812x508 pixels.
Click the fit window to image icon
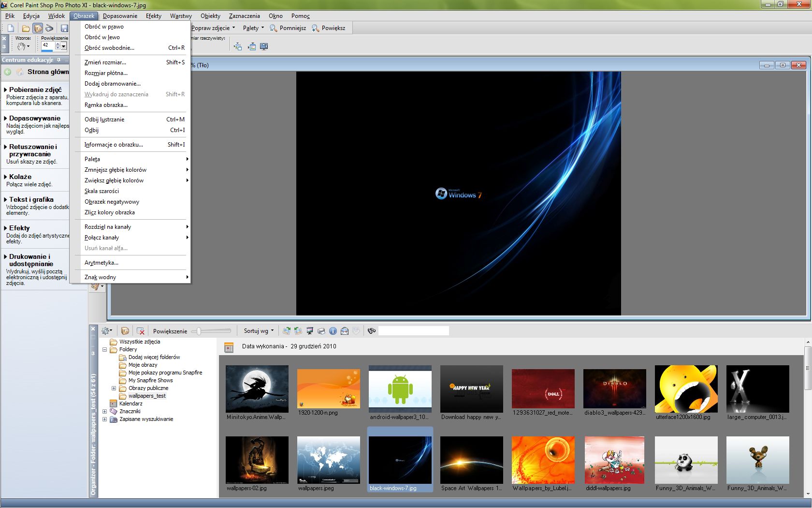(x=238, y=46)
